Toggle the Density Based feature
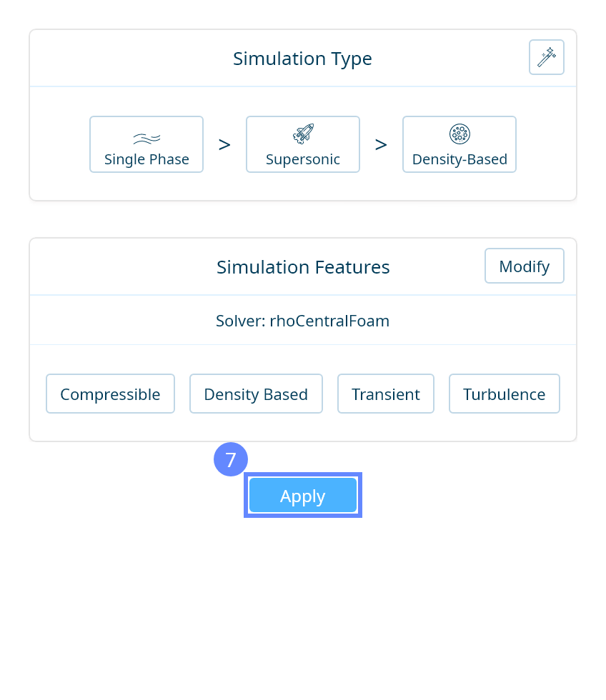606x700 pixels. click(x=256, y=394)
